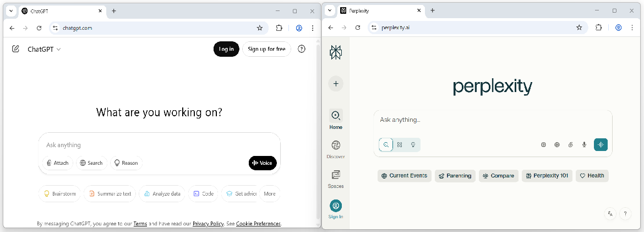The image size is (644, 232).
Task: Select the Perplexity browser tab
Action: (x=381, y=11)
